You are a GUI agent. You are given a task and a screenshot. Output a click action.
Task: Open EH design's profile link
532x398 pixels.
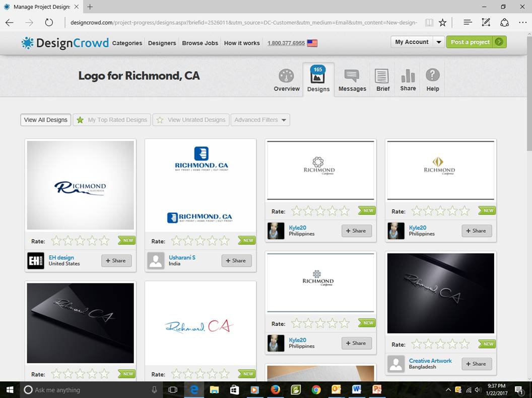[61, 258]
